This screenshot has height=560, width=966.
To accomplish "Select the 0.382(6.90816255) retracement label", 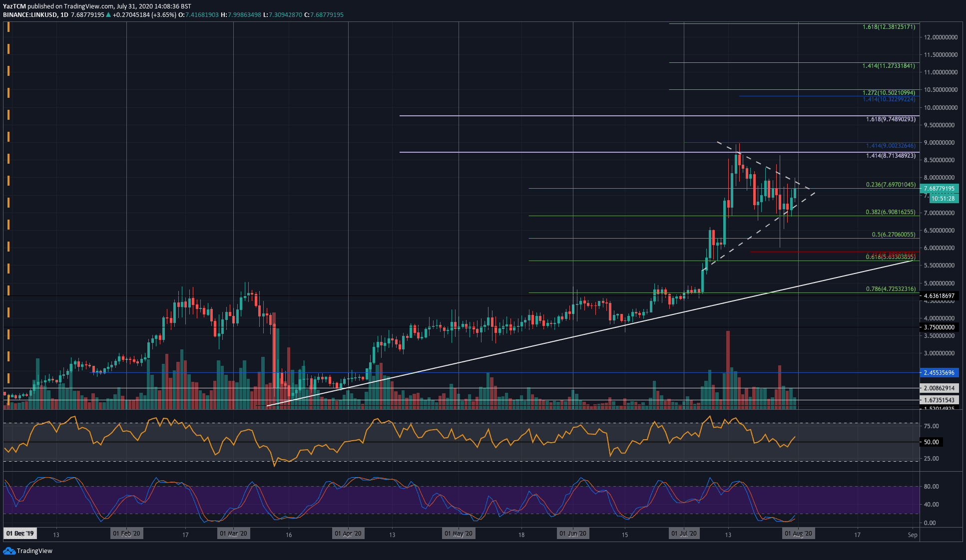I will tap(891, 212).
